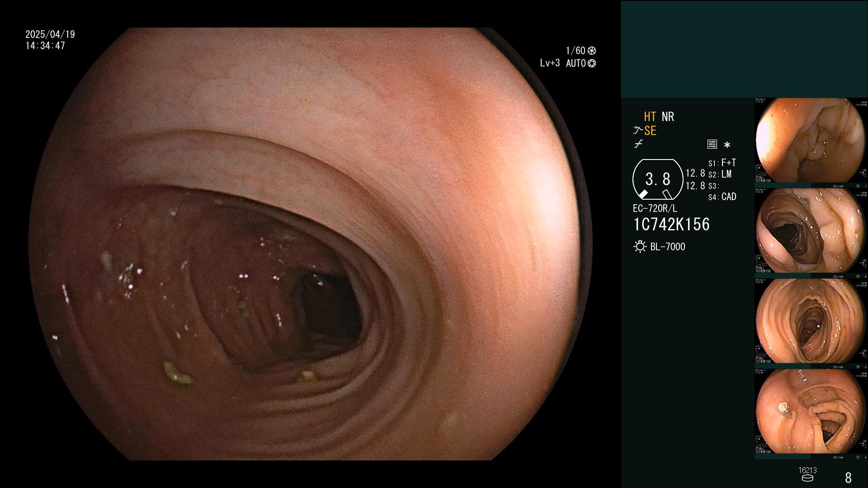Image resolution: width=868 pixels, height=488 pixels.
Task: Select the orange SE label
Action: coord(650,131)
